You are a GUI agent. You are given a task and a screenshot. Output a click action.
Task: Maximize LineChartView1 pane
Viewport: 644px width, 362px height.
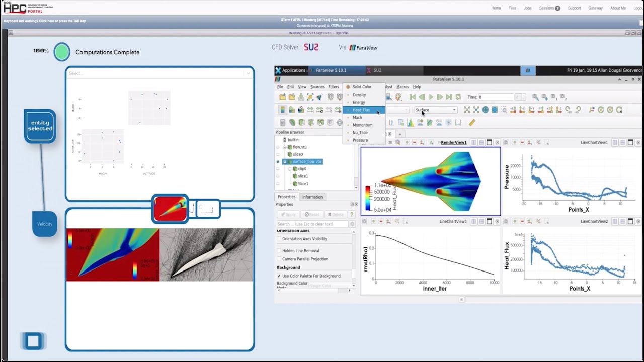[x=630, y=142]
